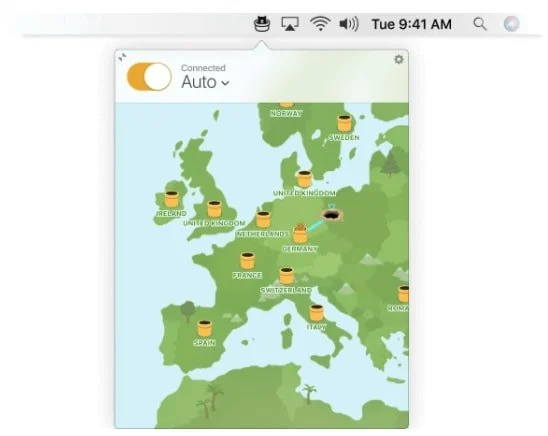Open the settings gear in the panel
Screen dimensions: 548x436
pos(399,59)
